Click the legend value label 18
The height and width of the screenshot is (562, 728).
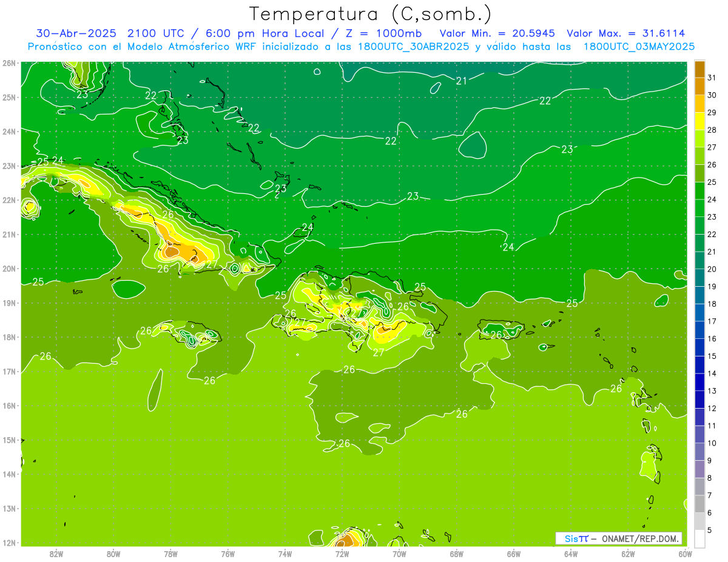point(712,304)
